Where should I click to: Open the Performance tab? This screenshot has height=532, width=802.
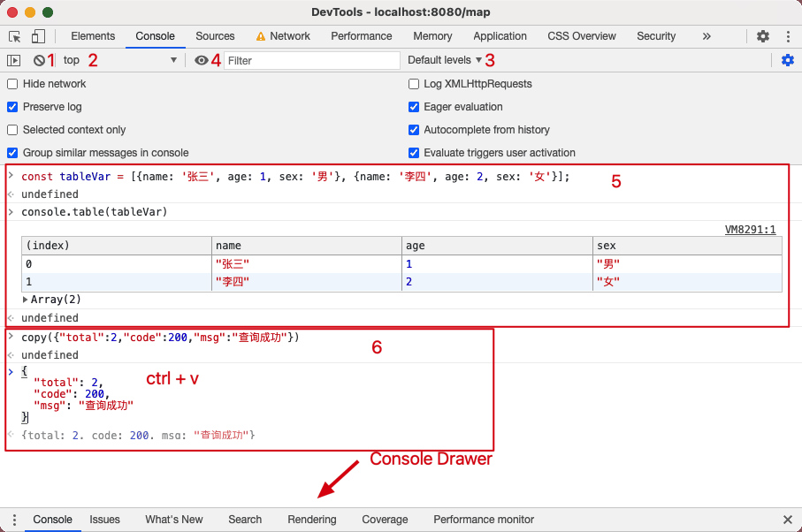[x=361, y=36]
